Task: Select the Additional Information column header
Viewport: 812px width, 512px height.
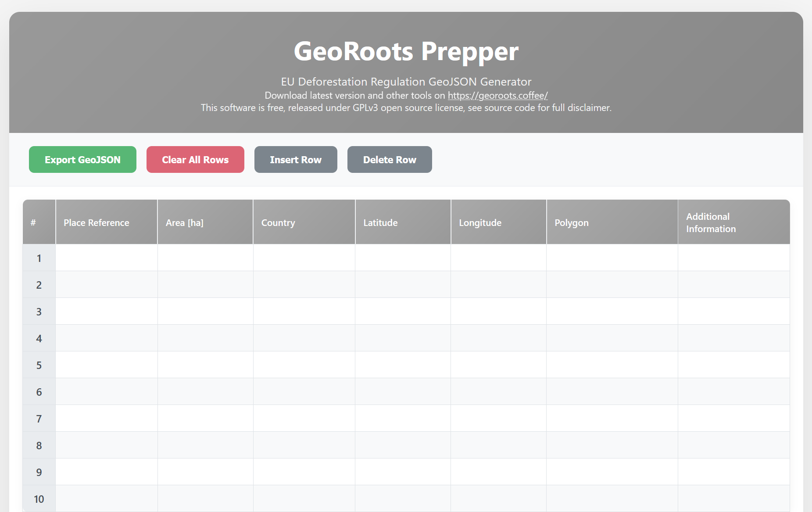Action: pos(734,222)
